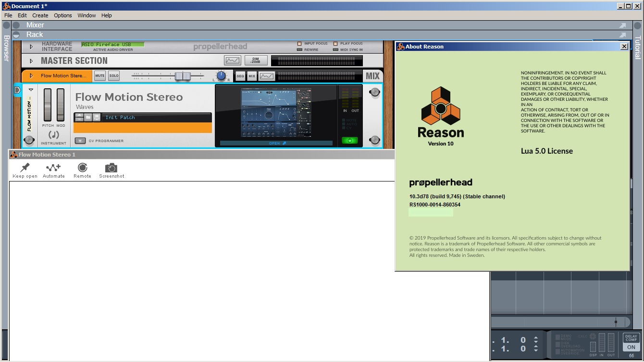
Task: Click the instrument note icon
Action: 54,135
